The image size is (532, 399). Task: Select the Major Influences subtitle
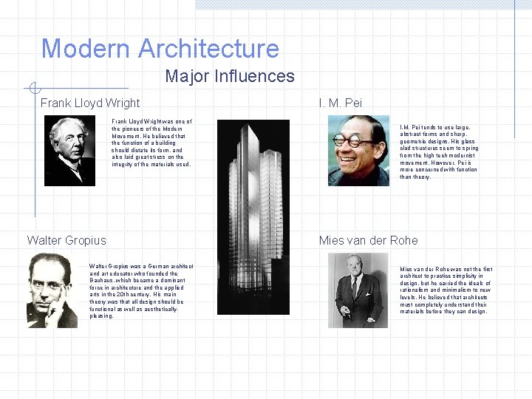click(230, 76)
